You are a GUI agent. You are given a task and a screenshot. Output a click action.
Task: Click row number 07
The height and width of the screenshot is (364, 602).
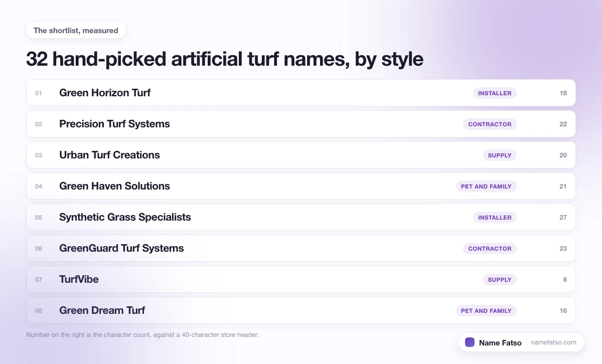click(x=39, y=279)
